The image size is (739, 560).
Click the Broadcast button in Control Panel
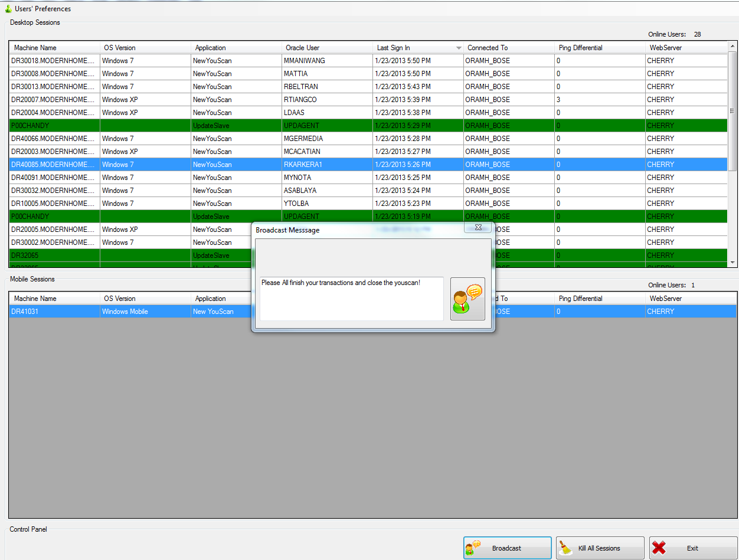[507, 548]
